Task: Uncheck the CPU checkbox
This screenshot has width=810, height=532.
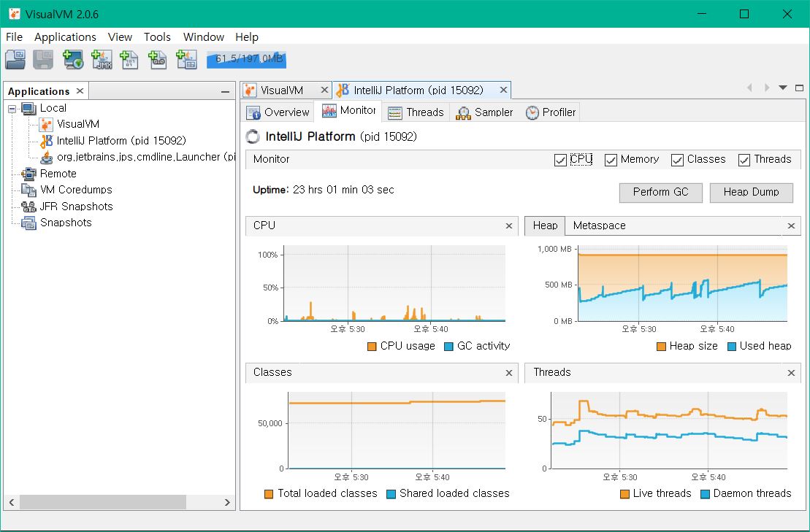Action: click(x=560, y=160)
